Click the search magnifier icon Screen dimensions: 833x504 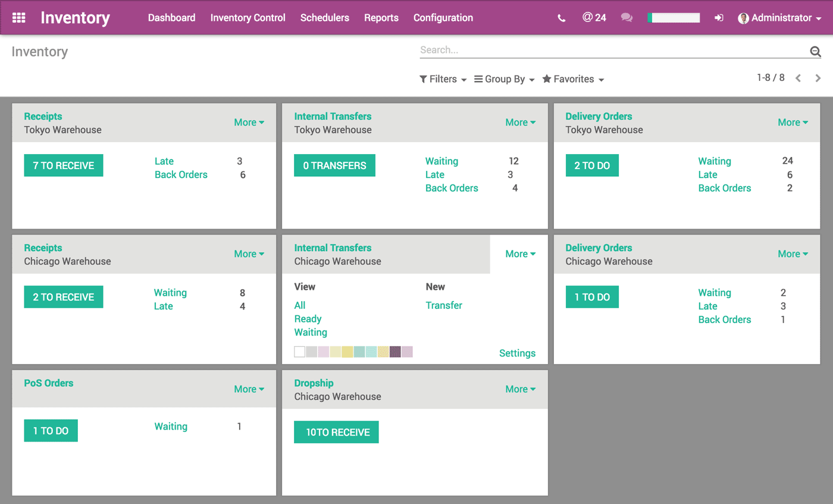815,51
